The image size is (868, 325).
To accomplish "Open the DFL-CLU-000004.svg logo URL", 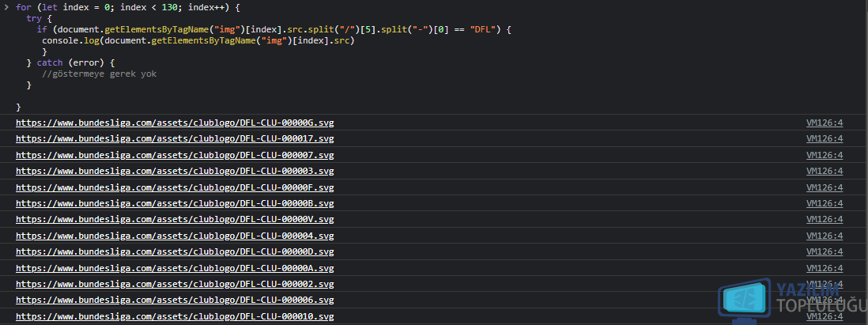I will tap(175, 236).
